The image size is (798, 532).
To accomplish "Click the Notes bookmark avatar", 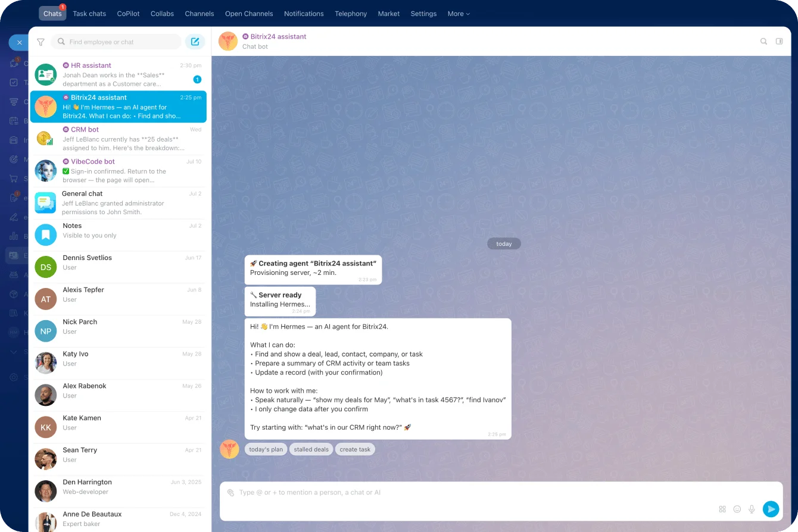I will point(46,235).
